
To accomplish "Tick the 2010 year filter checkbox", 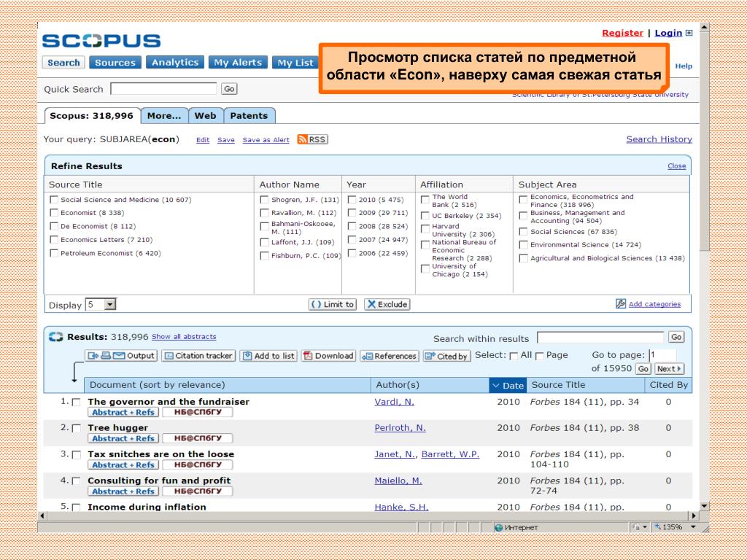I will click(352, 200).
